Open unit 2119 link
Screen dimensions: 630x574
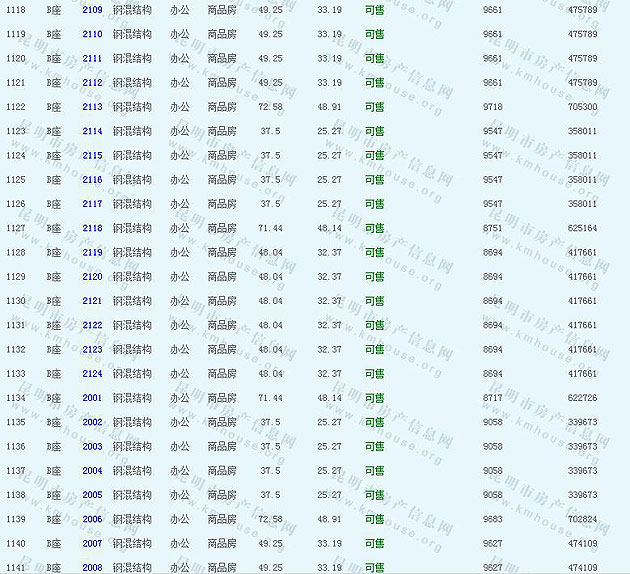tap(92, 252)
